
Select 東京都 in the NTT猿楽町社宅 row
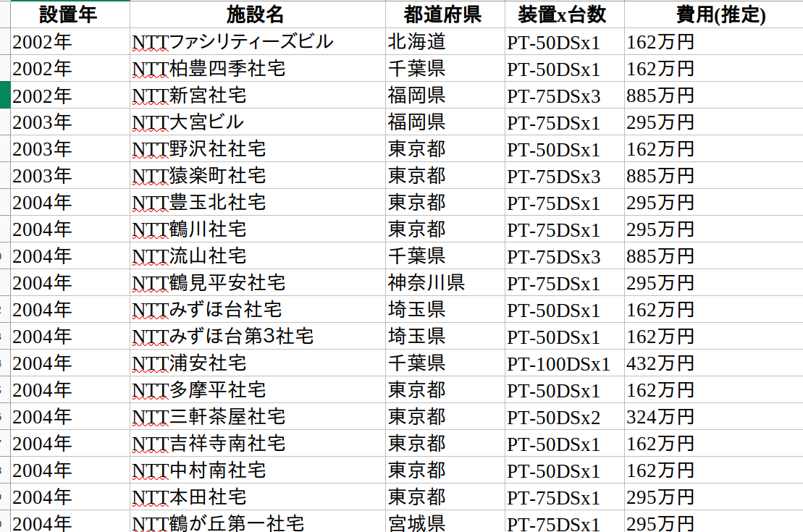(x=445, y=176)
